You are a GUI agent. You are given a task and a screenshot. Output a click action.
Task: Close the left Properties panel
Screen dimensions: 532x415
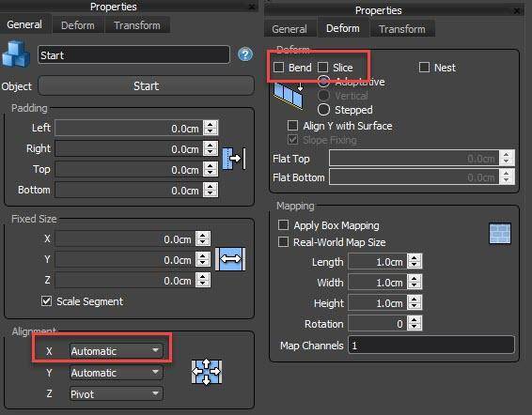click(252, 7)
